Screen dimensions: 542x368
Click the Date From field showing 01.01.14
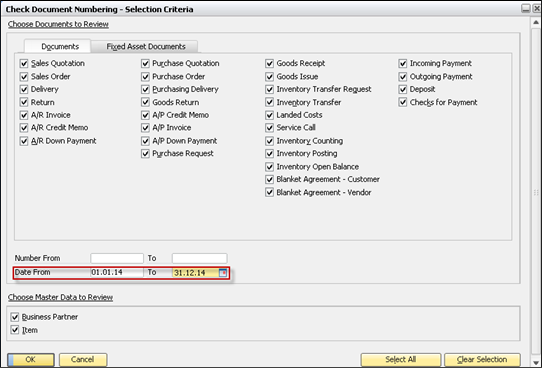pyautogui.click(x=117, y=272)
